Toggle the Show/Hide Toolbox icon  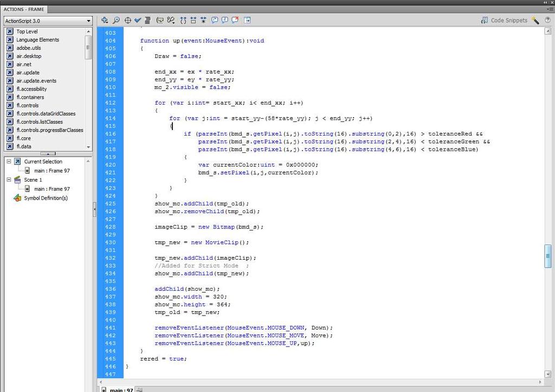pyautogui.click(x=247, y=20)
